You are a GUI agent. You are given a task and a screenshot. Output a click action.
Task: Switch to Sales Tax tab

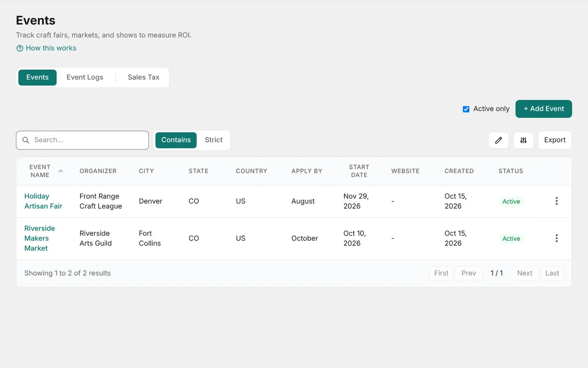pos(144,77)
